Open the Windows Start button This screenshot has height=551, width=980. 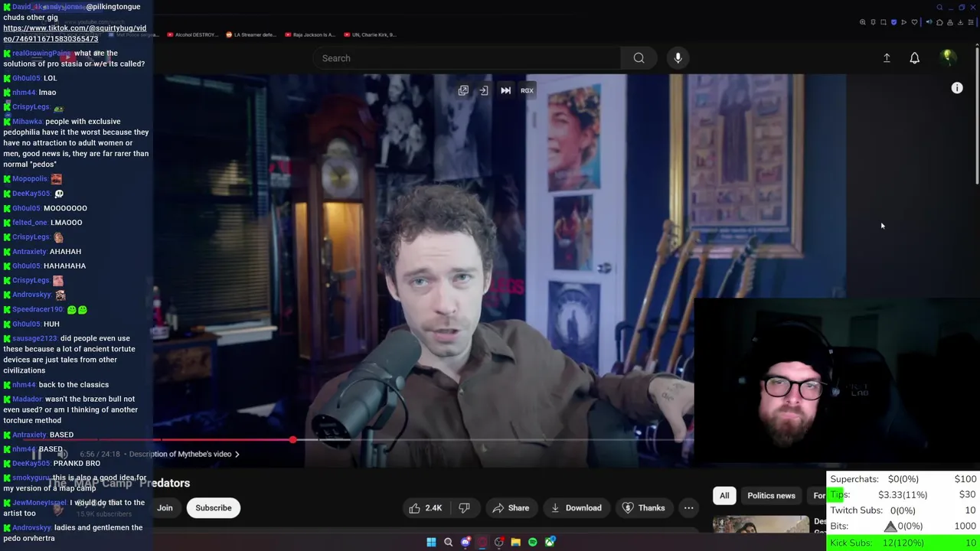431,542
